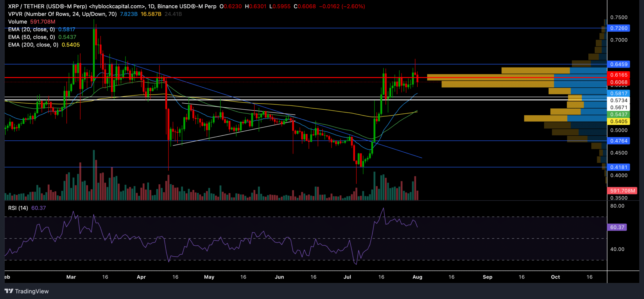Click the Jul date on time axis

pos(347,277)
